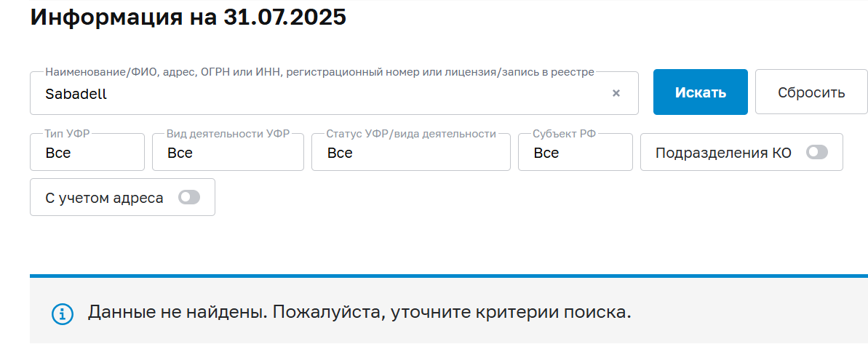Click the С учетом адреса label text
Viewport: 868px width, 352px height.
point(104,197)
